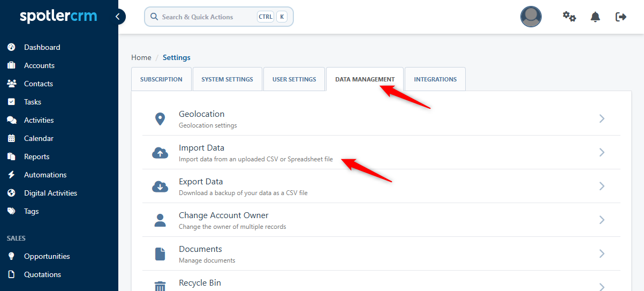Click the Geolocation map pin icon

[x=160, y=119]
